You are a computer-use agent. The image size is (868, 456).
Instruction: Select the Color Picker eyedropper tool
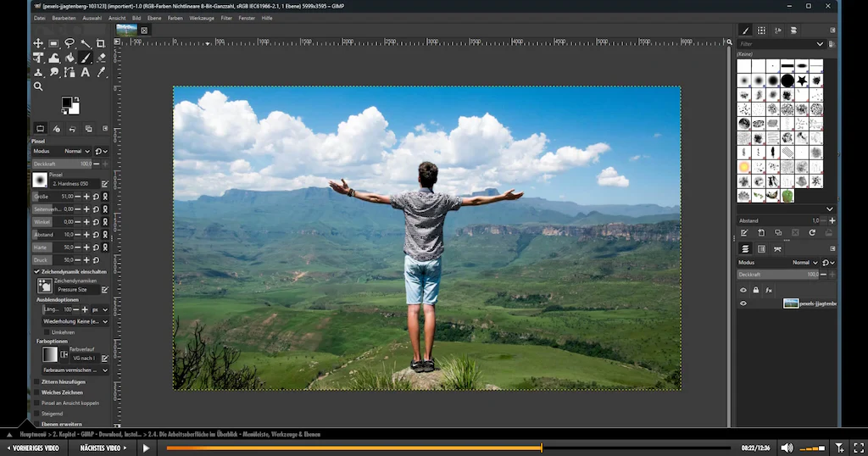pyautogui.click(x=101, y=72)
